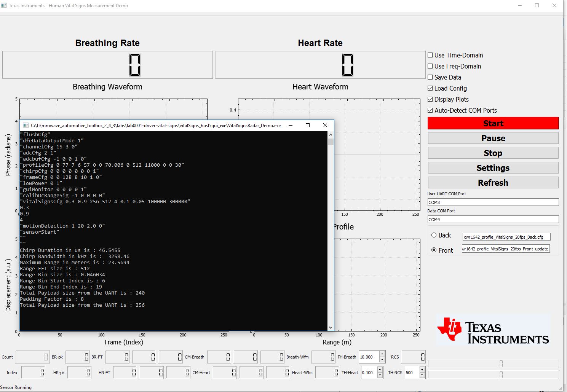Uncheck the Load Config option
The image size is (567, 392).
[430, 88]
